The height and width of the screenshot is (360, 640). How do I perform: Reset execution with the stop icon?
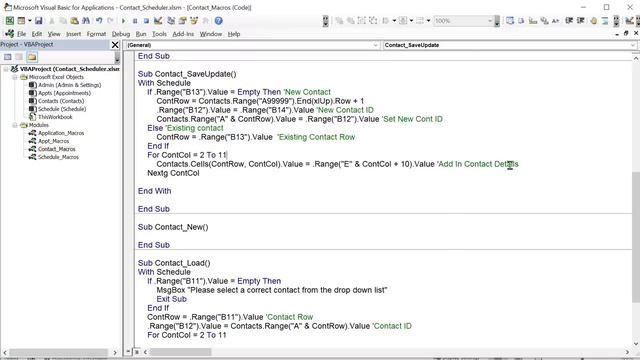146,21
